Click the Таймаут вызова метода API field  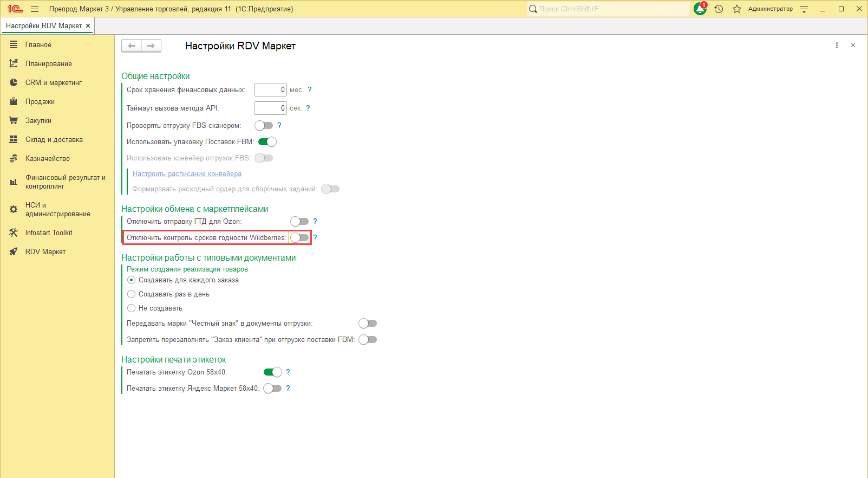click(270, 108)
